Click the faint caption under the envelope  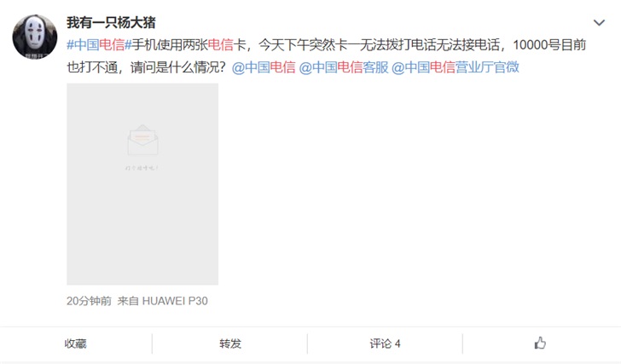coord(142,168)
